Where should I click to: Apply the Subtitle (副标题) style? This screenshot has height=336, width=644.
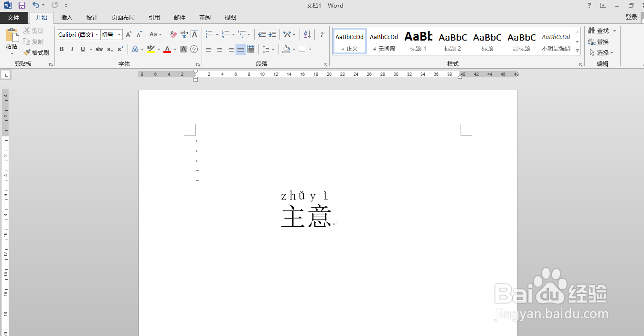(522, 41)
